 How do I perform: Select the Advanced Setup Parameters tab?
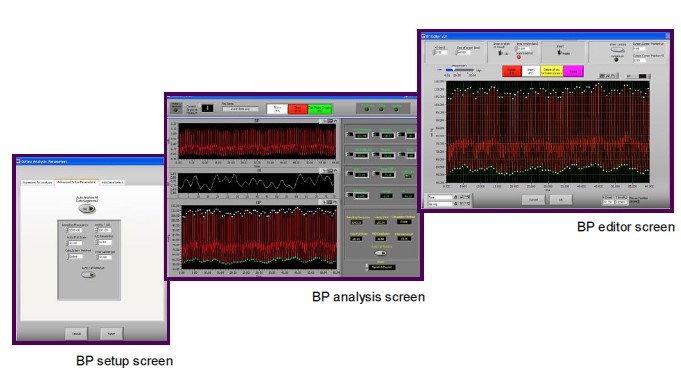point(76,182)
